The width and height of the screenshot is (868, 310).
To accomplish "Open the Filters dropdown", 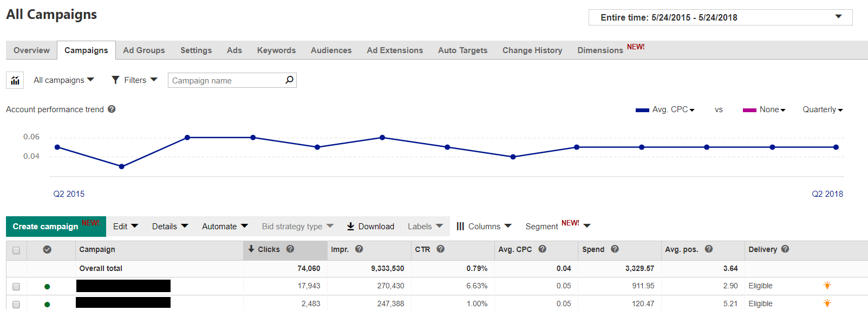I will [134, 80].
